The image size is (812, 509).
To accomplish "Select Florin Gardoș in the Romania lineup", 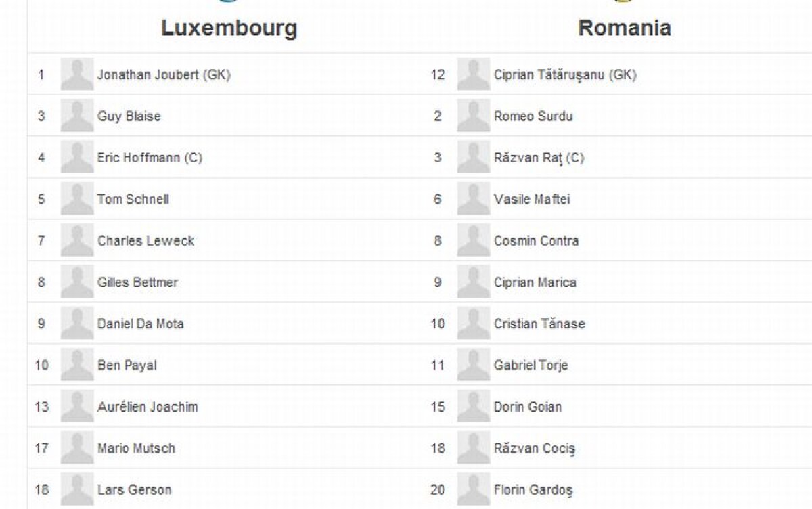I will point(533,489).
